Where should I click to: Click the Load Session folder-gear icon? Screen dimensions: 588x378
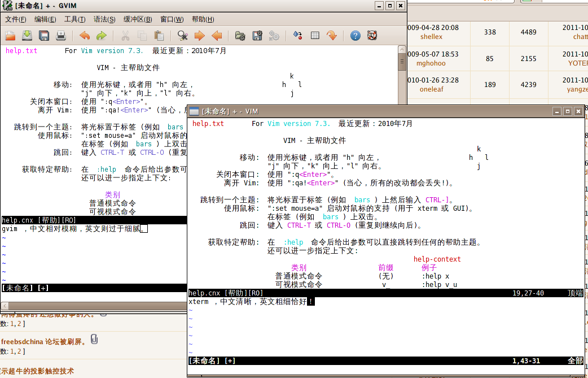point(240,36)
